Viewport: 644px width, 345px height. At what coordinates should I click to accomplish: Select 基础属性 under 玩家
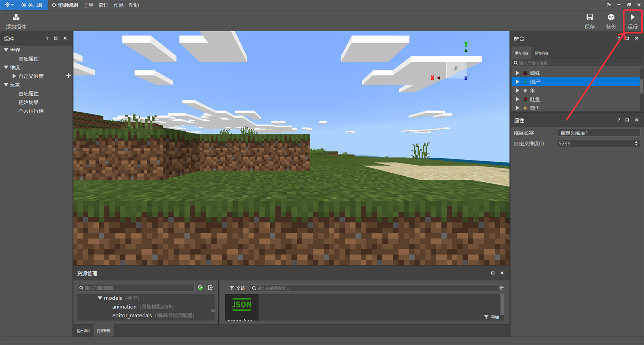[x=28, y=94]
